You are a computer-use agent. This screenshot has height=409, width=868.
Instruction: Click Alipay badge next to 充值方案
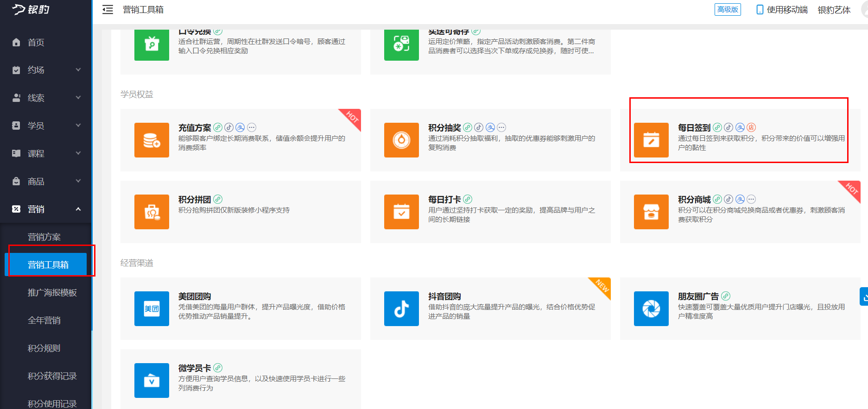pos(240,127)
